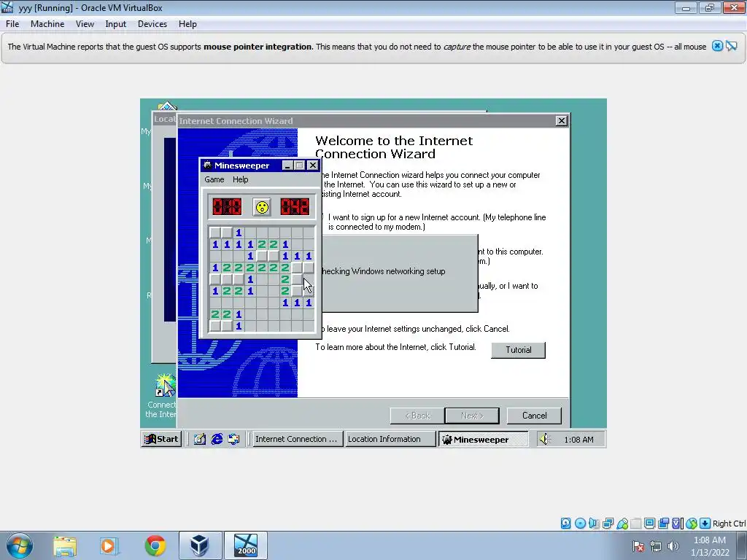The width and height of the screenshot is (747, 560).
Task: Launch Outlook Express from guest quick launch
Action: pos(233,439)
